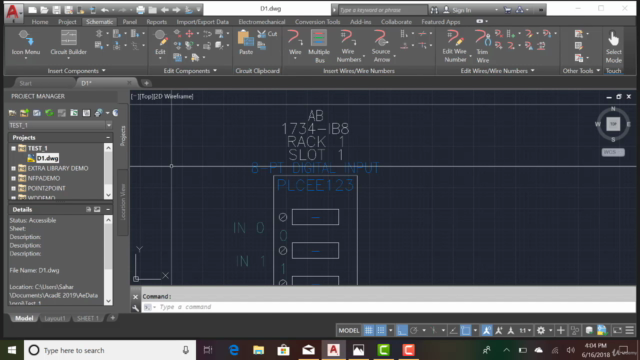
Task: Open the Wire Numbers tool
Action: [348, 47]
